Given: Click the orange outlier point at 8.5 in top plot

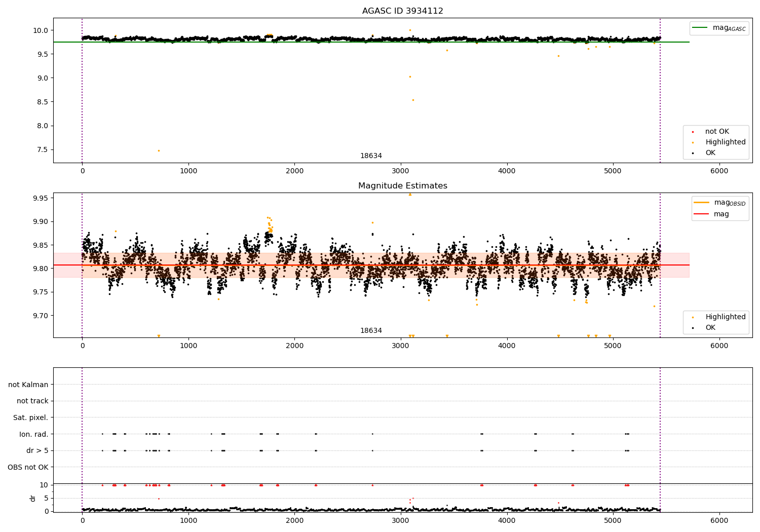Looking at the screenshot, I should [x=413, y=100].
